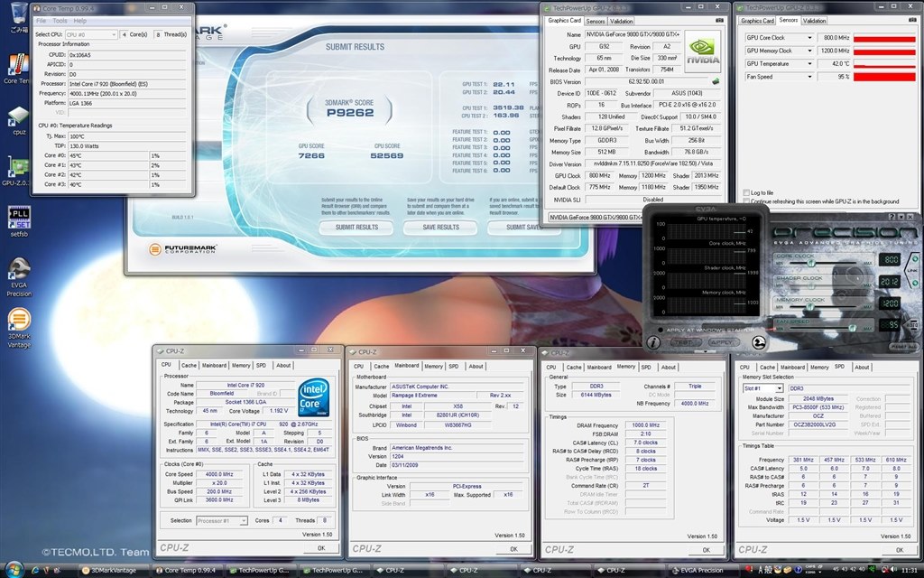The width and height of the screenshot is (924, 578).
Task: Click Submit Saved button in 3DMark Vantage
Action: tap(523, 227)
